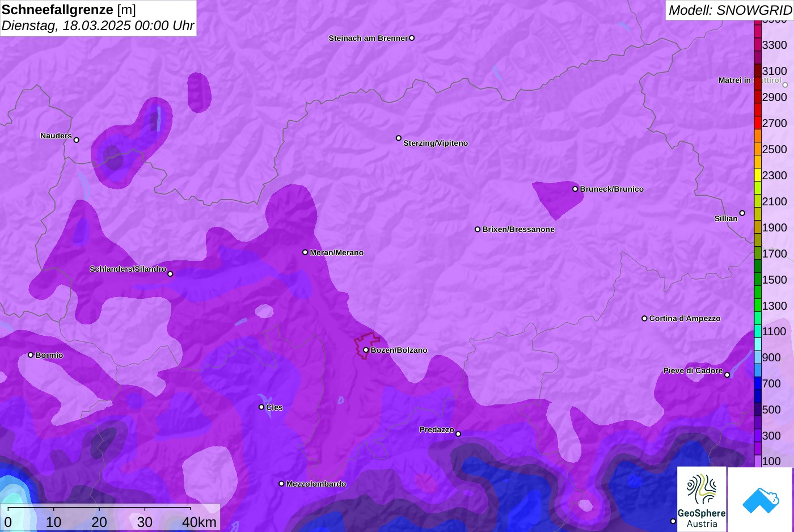Click the 2100 legend value label
This screenshot has height=532, width=794.
775,201
